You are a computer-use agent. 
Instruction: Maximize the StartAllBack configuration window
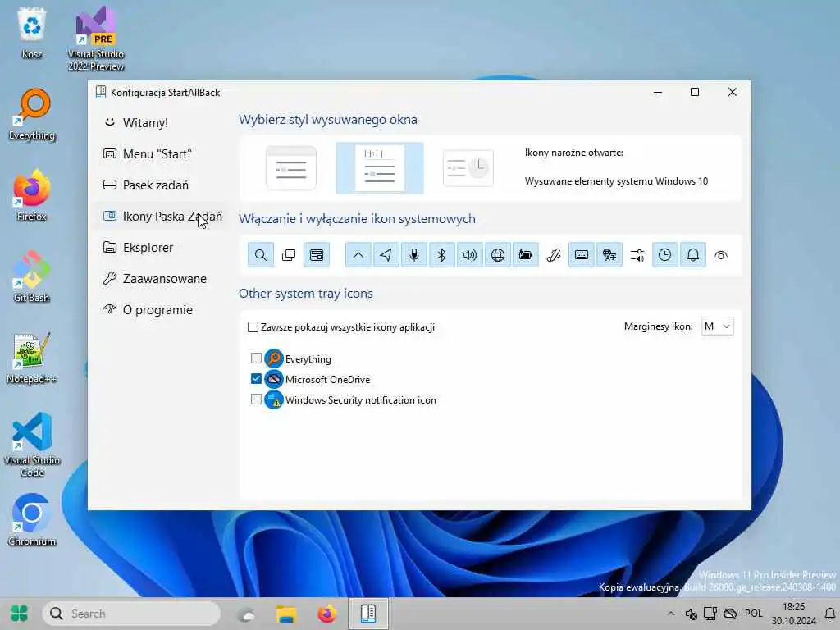(x=695, y=92)
